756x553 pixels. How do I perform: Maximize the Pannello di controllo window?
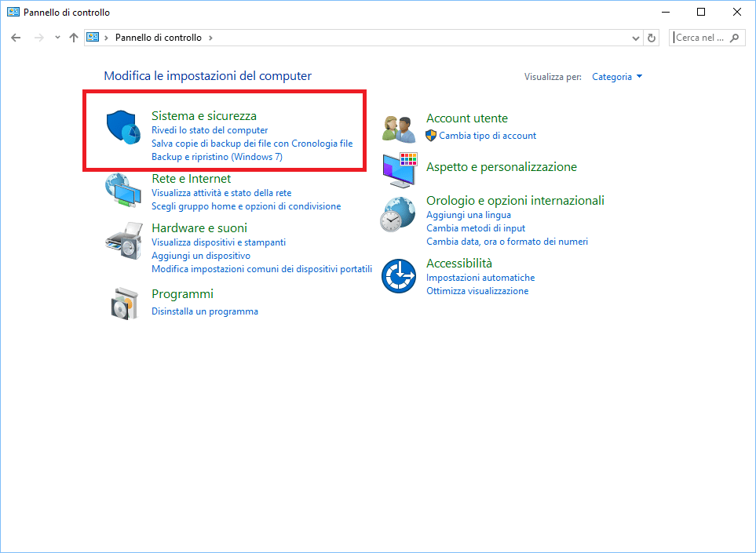[701, 12]
